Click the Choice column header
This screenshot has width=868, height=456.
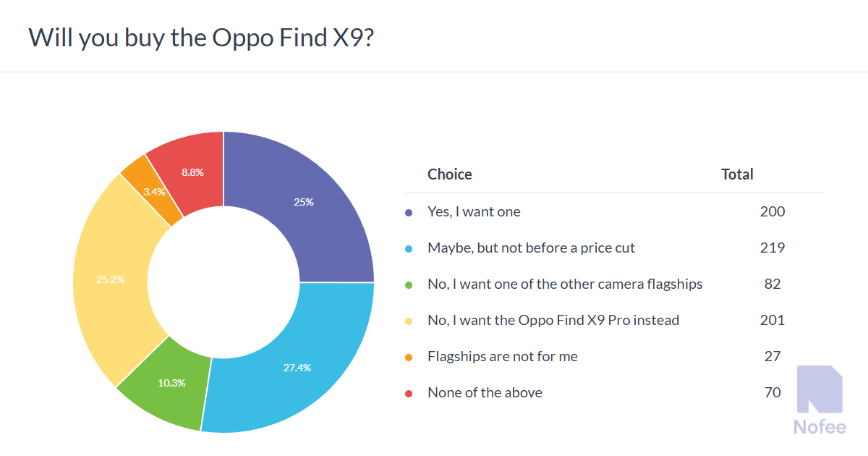coord(449,174)
